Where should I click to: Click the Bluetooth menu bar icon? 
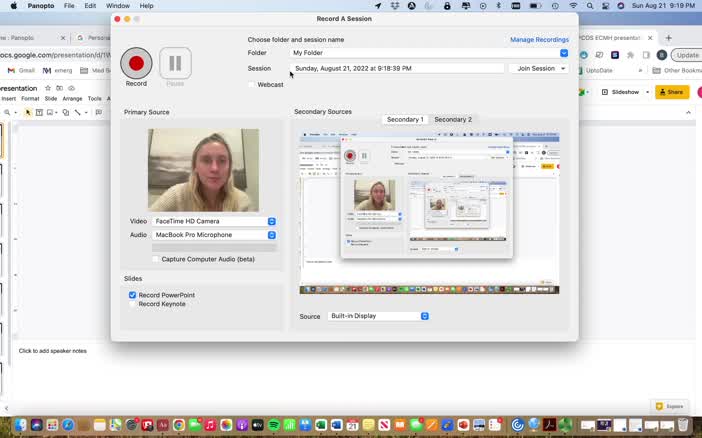tap(499, 6)
